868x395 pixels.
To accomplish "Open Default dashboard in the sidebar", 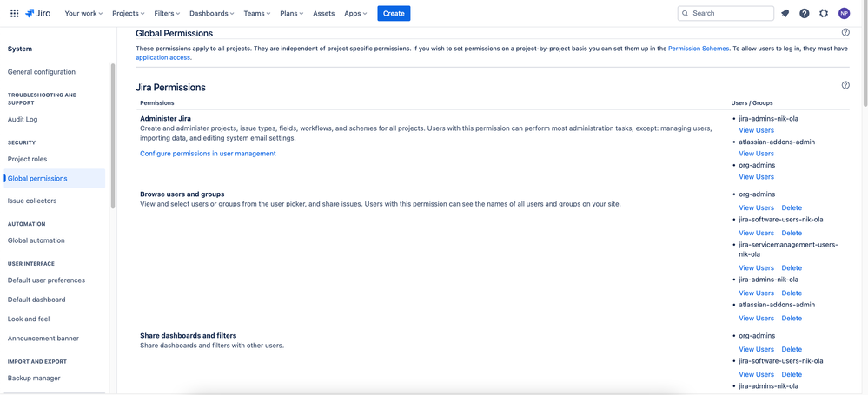I will point(36,300).
